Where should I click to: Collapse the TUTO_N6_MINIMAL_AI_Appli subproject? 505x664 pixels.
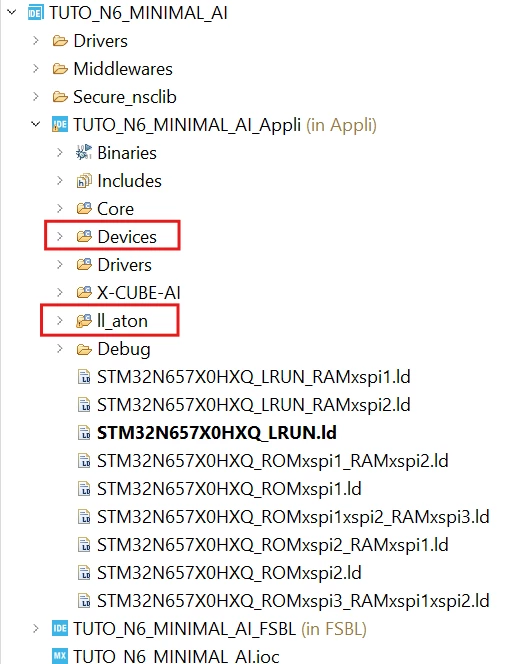click(x=36, y=124)
